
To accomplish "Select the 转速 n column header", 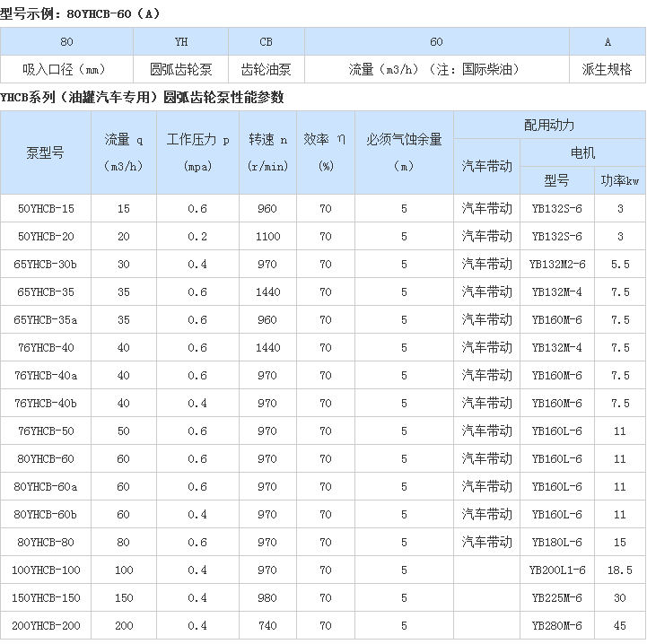I will 267,140.
